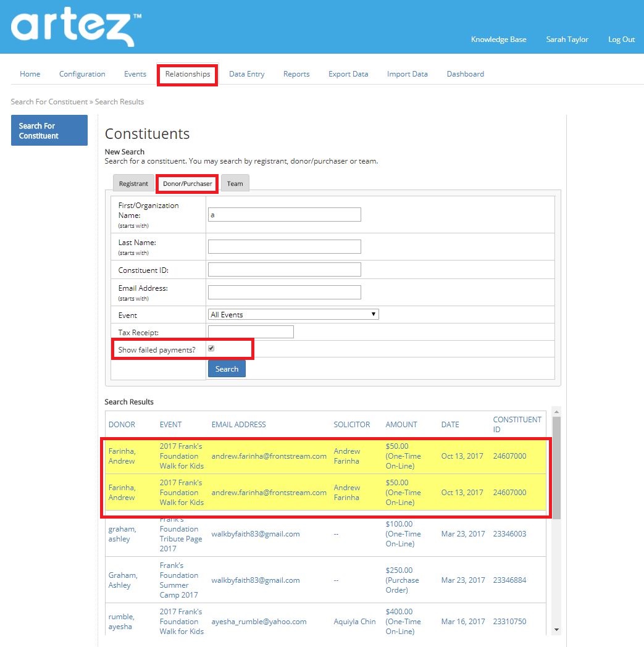
Task: Open the Reports menu
Action: tap(296, 74)
